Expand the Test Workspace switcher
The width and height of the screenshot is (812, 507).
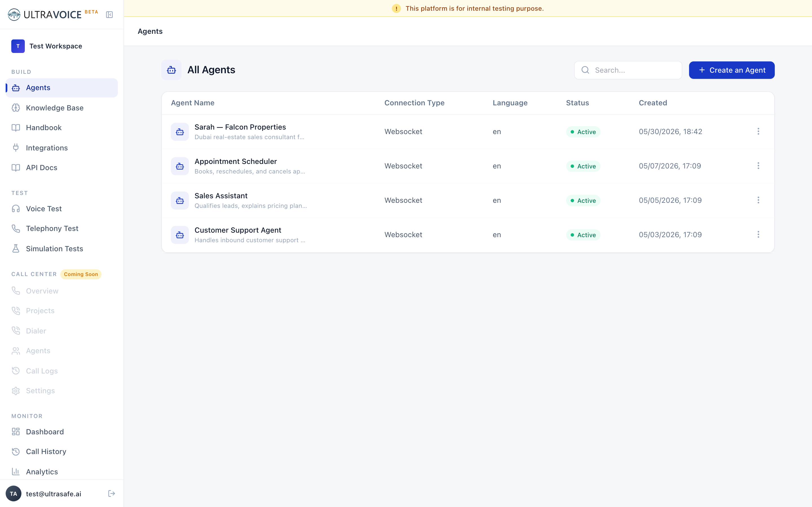[x=62, y=46]
